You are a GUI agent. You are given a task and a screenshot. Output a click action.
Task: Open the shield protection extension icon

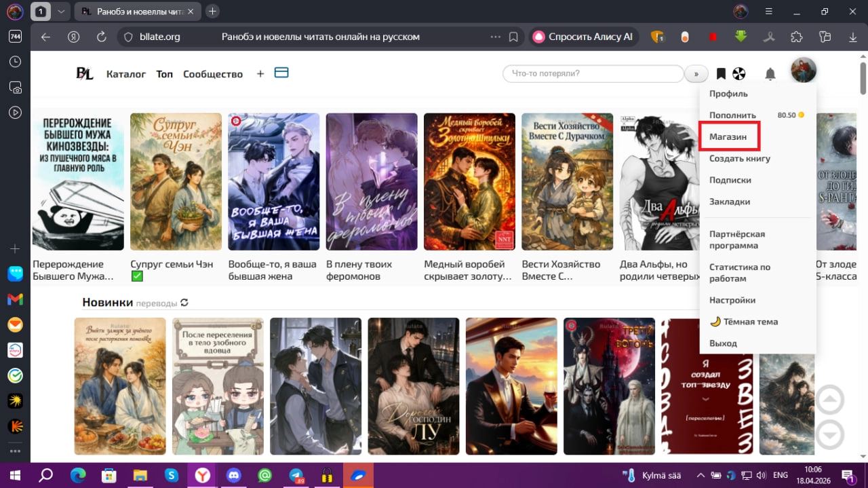pyautogui.click(x=657, y=37)
